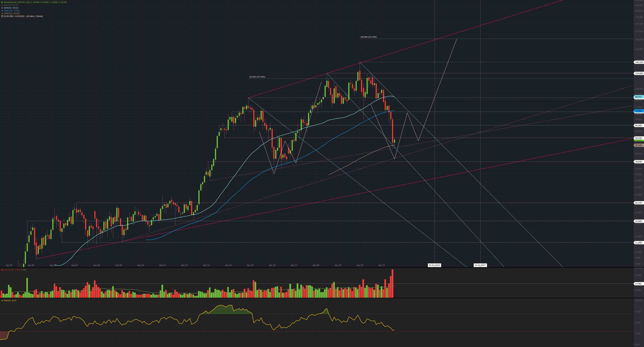This screenshot has height=347, width=644.
Task: Click the SMA(100) 73,685 legend label
Action: point(12,11)
